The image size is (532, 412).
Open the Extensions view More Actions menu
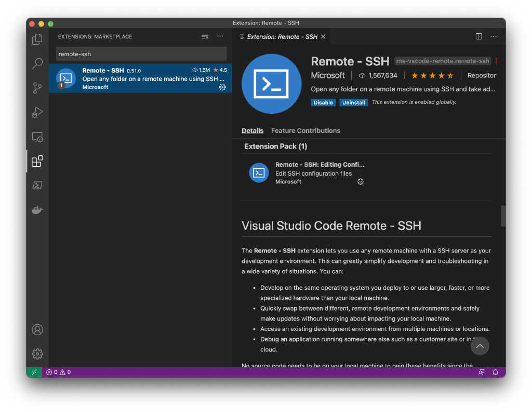click(220, 36)
